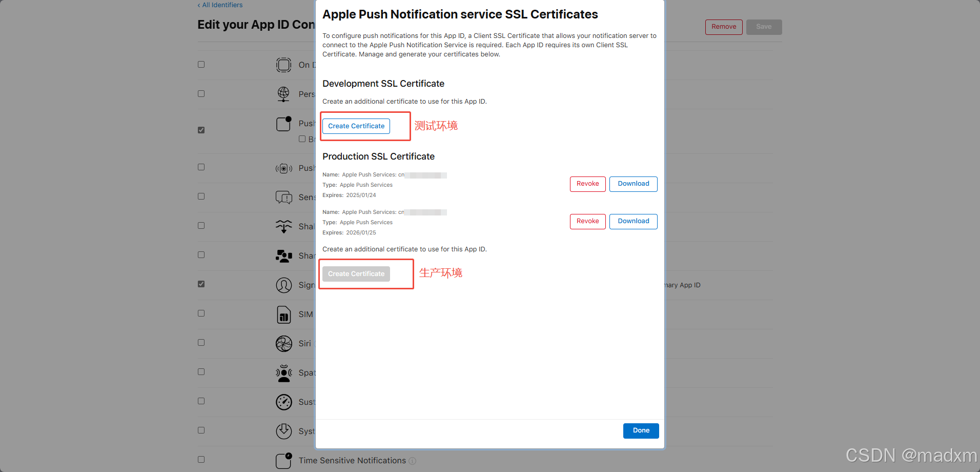Click the On Demand capability icon
This screenshot has height=472, width=980.
click(283, 65)
